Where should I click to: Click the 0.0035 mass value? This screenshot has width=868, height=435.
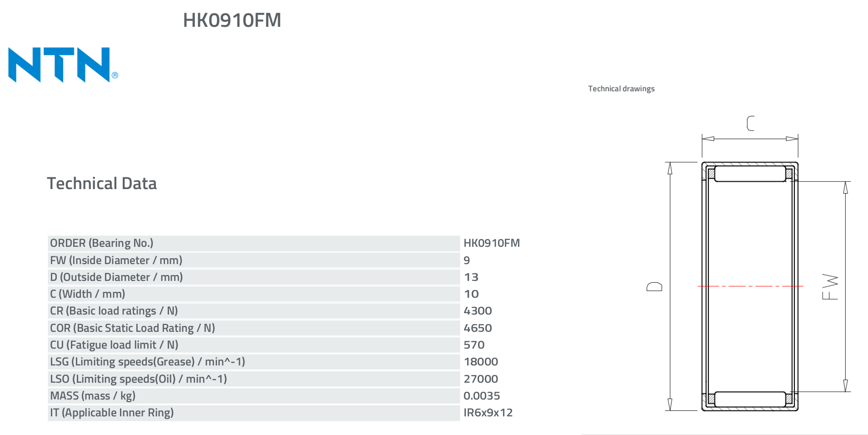(482, 396)
